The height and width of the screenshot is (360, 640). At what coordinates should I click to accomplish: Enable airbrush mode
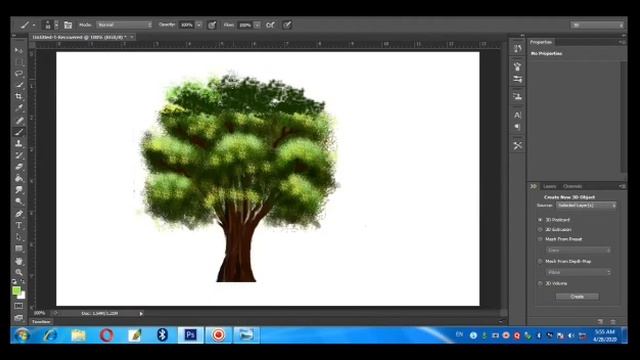point(270,25)
